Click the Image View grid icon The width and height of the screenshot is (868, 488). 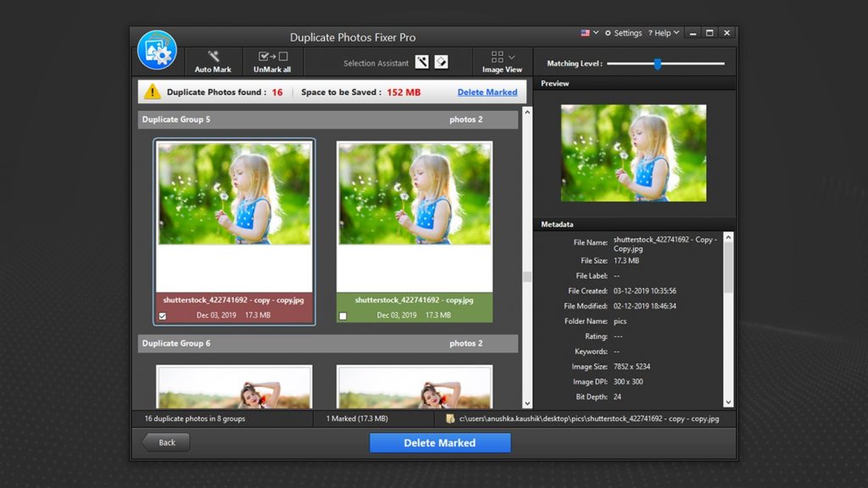coord(497,57)
